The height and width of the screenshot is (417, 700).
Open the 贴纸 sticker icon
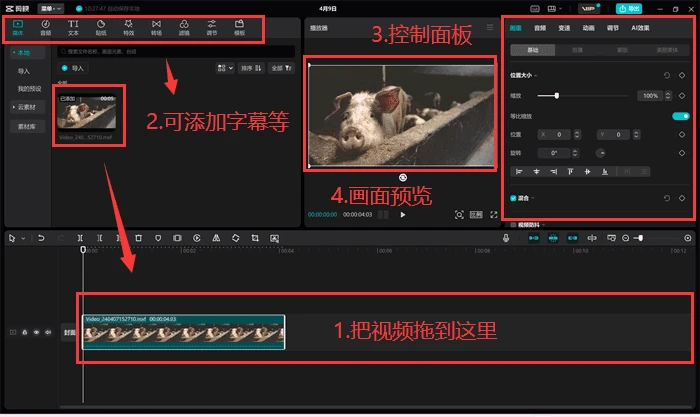click(x=101, y=28)
